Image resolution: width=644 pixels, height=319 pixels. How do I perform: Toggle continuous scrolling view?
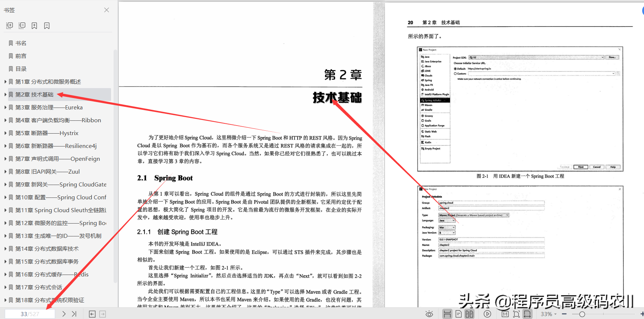coord(447,314)
